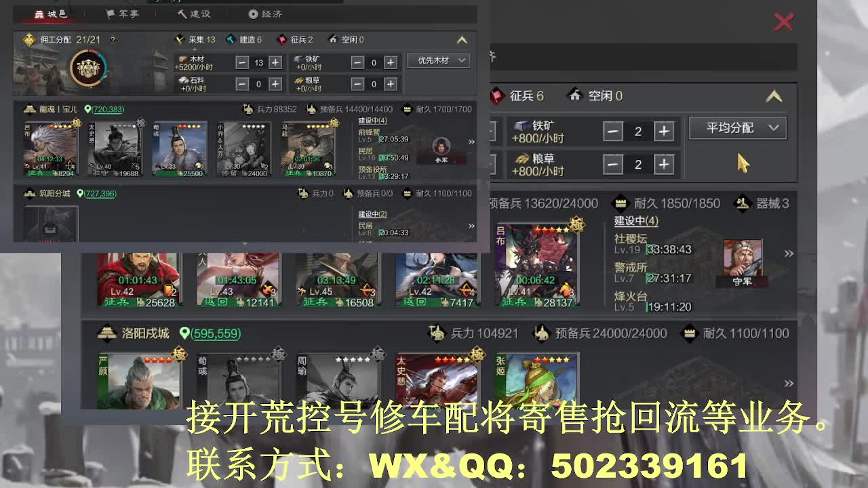Click the 器械 3 siege equipment icon
This screenshot has height=488, width=868.
(x=743, y=203)
